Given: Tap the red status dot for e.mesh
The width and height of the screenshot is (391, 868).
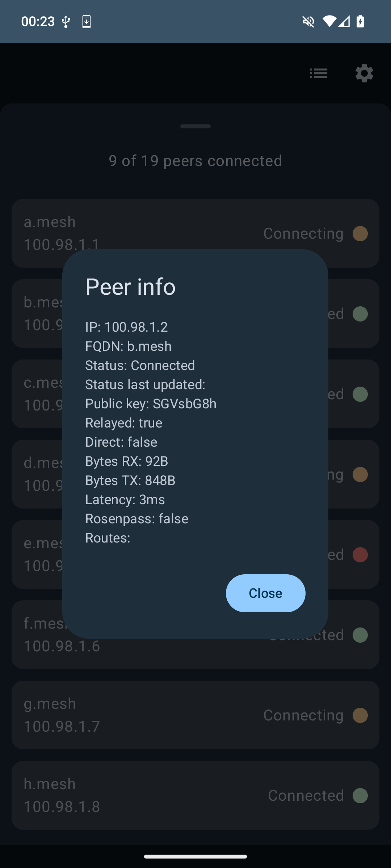Looking at the screenshot, I should pyautogui.click(x=360, y=555).
